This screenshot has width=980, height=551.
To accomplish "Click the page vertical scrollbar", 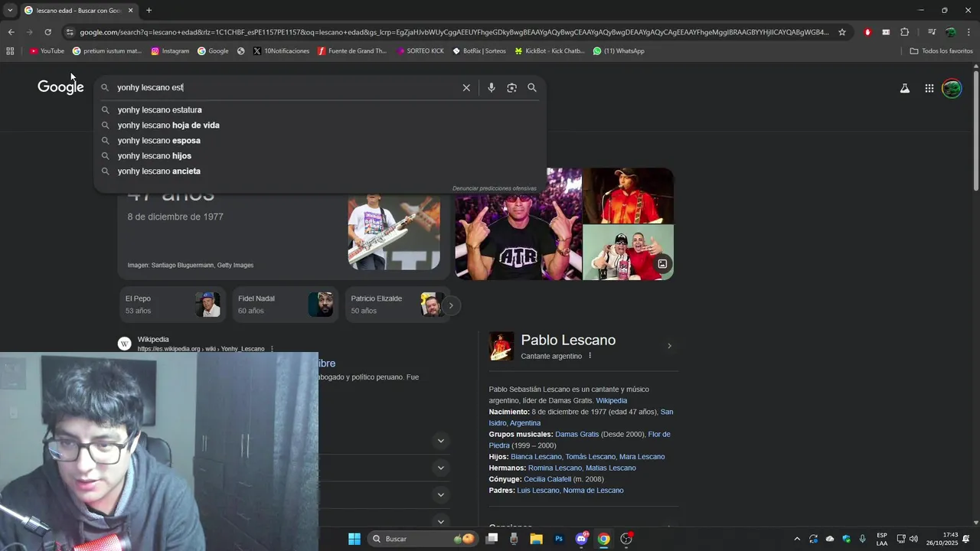I will pyautogui.click(x=975, y=130).
